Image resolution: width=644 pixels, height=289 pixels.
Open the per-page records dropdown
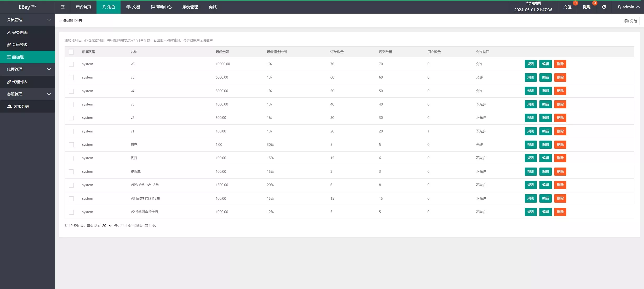pyautogui.click(x=107, y=226)
